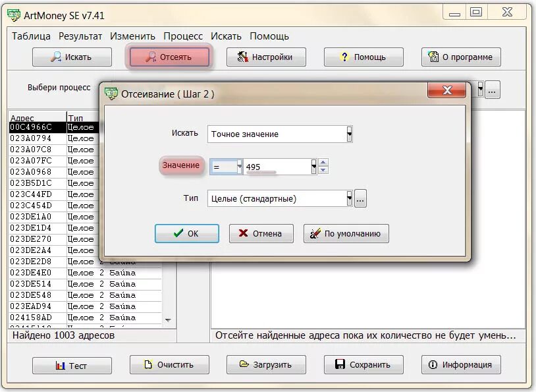Click the folder icon on Загрузить
Viewport: 536px width, 392px height.
click(244, 364)
